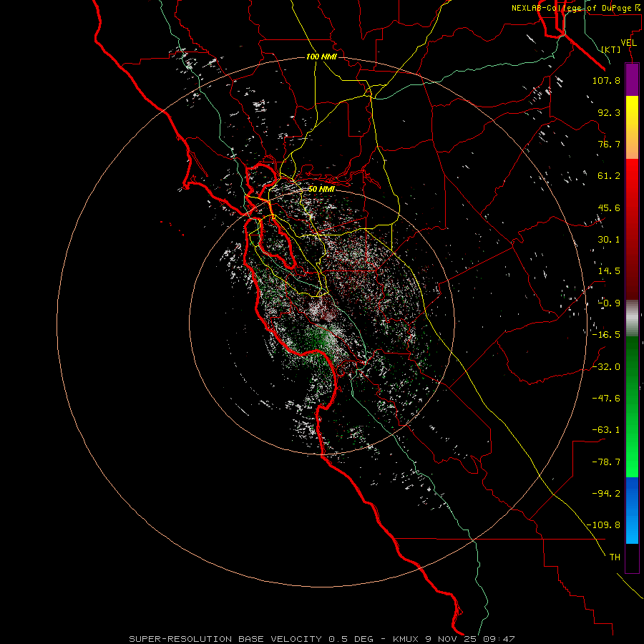644x644 pixels.
Task: Click the 14.5 velocity scale value
Action: click(x=609, y=271)
